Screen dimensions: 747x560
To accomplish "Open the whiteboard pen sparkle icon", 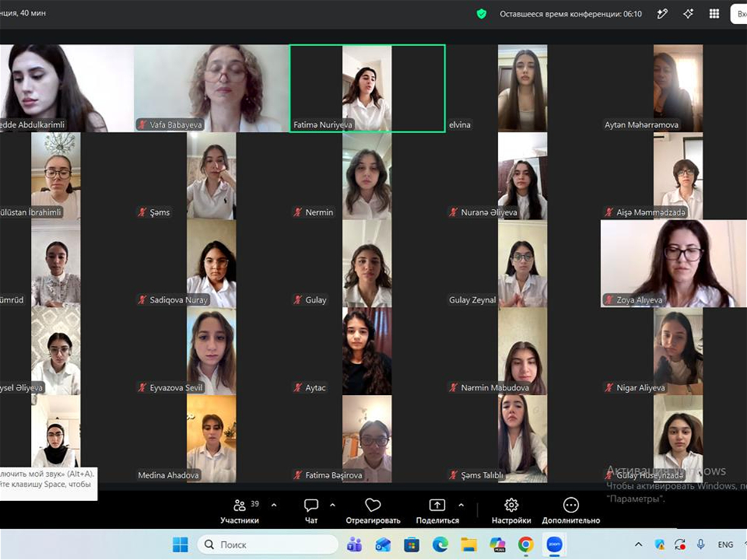I will (x=662, y=14).
